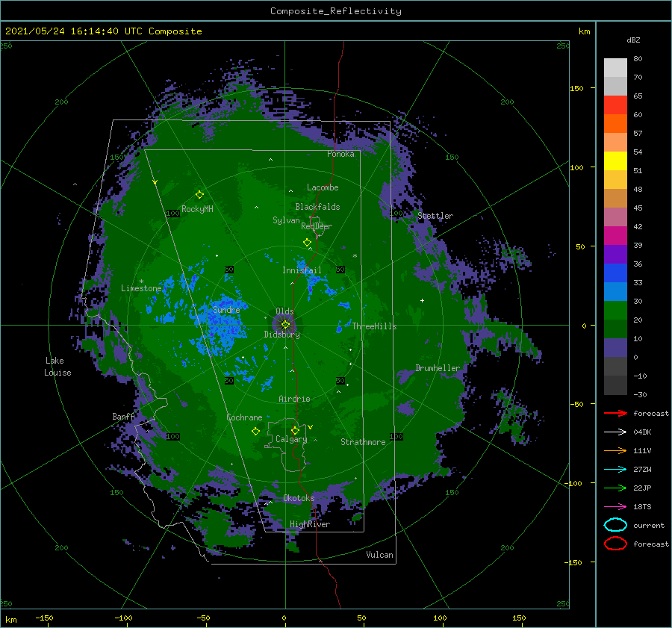Select the orange 111V arrow icon
672x628 pixels.
[x=615, y=450]
